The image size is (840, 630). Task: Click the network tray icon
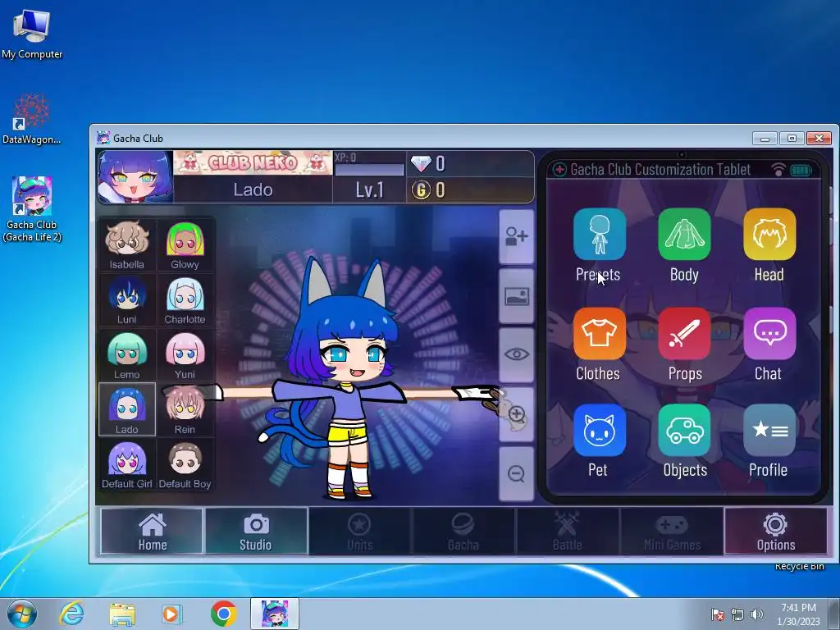click(737, 614)
